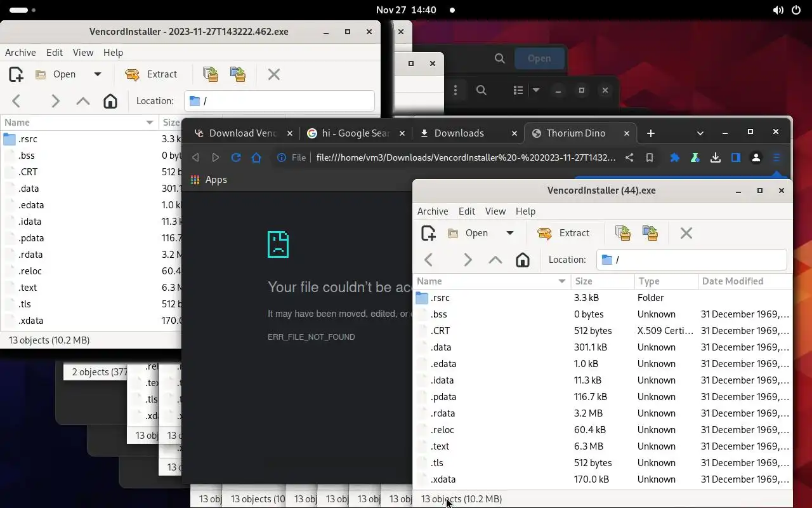Click the experiments flask icon in browser toolbar
Image resolution: width=812 pixels, height=508 pixels.
695,157
